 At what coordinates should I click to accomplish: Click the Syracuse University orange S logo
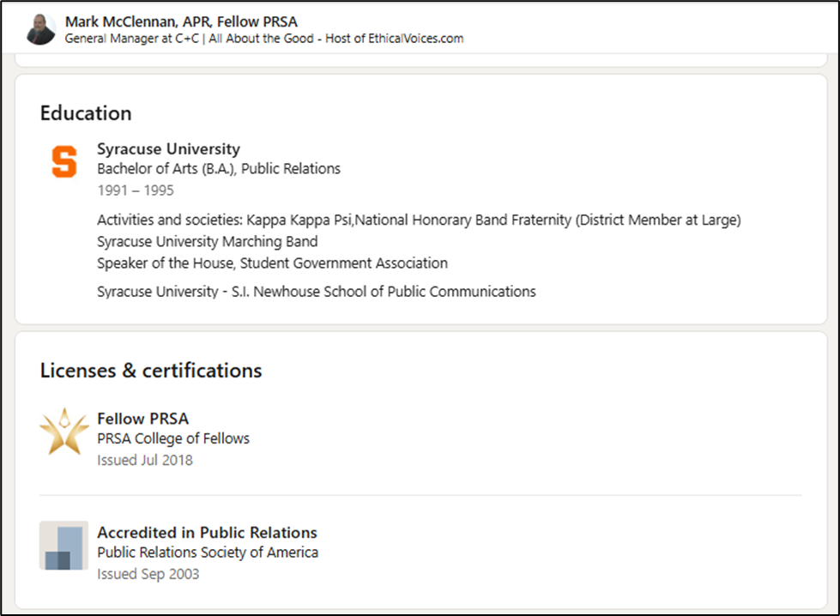tap(64, 161)
